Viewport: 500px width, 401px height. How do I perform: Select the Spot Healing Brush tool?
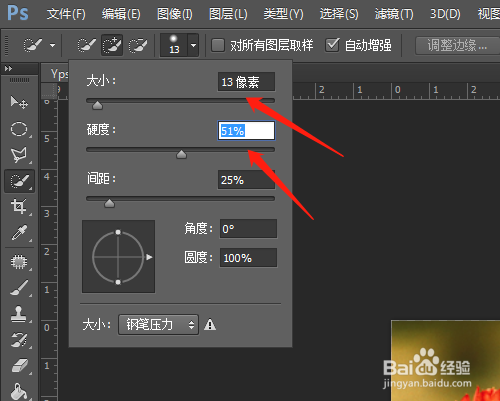19,262
